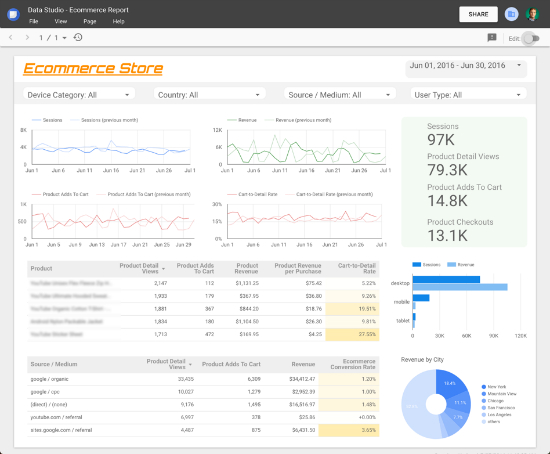Viewport: 550px width, 454px height.
Task: Click the Product Adds To Cart header in product table
Action: point(195,268)
